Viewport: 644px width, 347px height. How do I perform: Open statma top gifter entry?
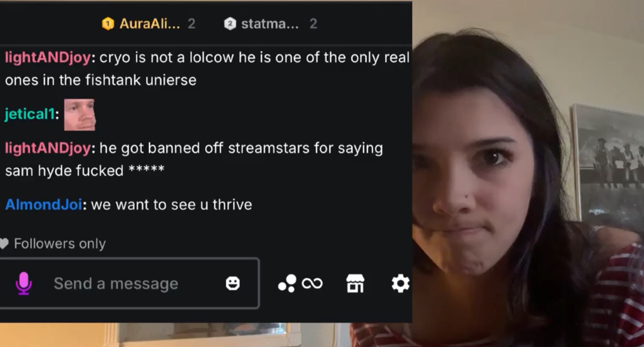[271, 24]
